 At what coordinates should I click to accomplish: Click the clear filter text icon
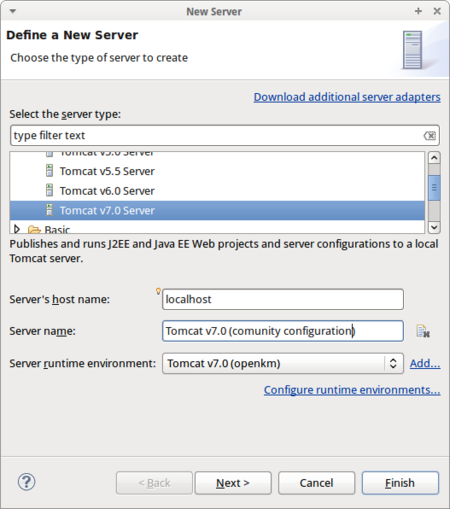(x=430, y=136)
